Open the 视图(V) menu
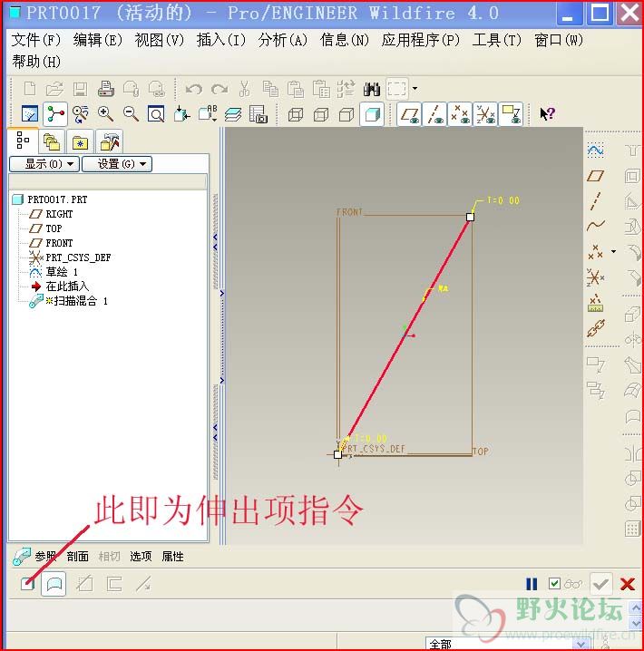The width and height of the screenshot is (644, 651). click(x=160, y=40)
